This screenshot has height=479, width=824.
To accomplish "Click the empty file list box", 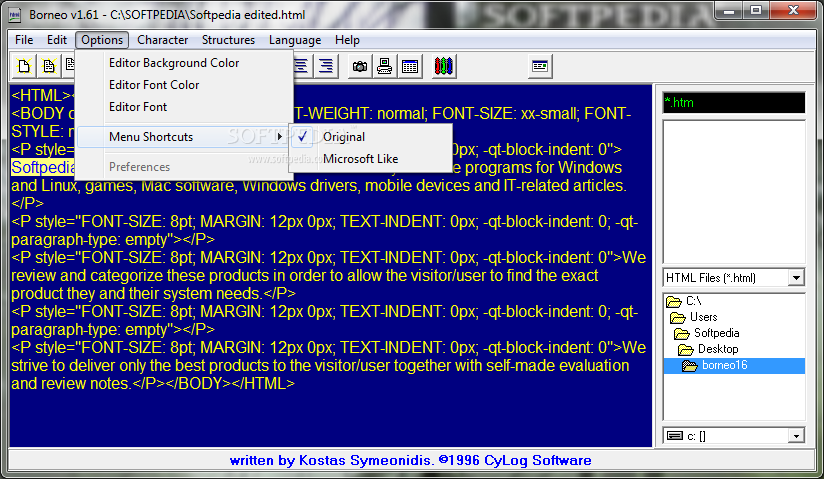I will 734,192.
